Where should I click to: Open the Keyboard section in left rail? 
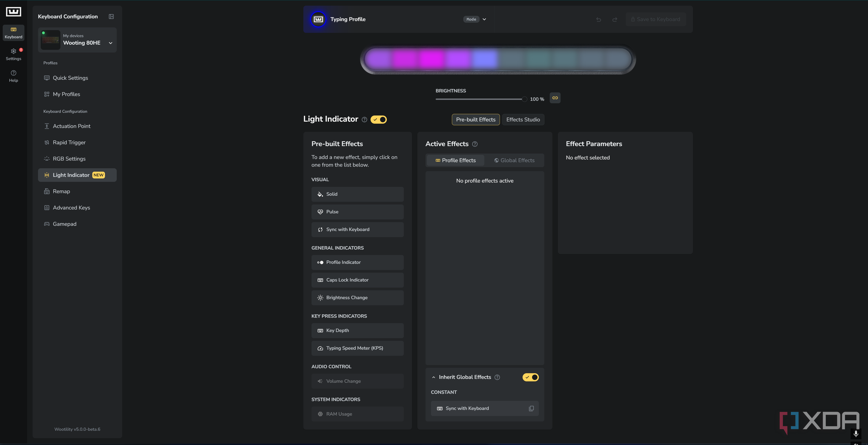click(14, 33)
